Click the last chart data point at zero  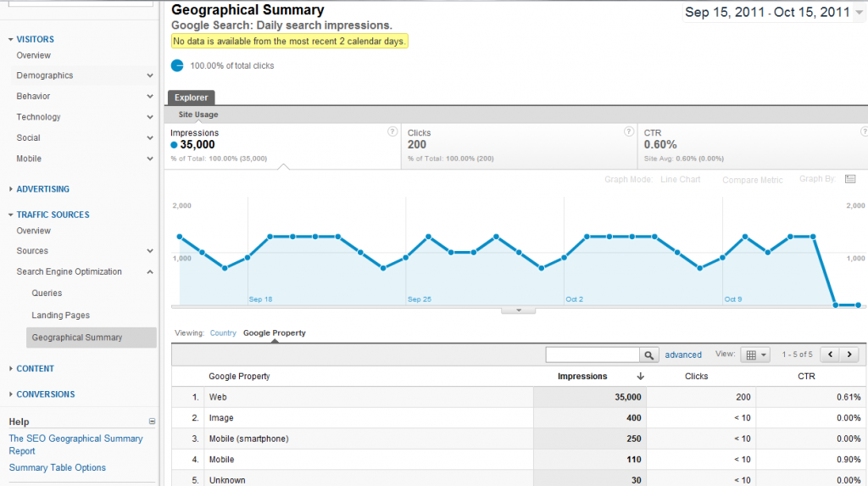[858, 304]
